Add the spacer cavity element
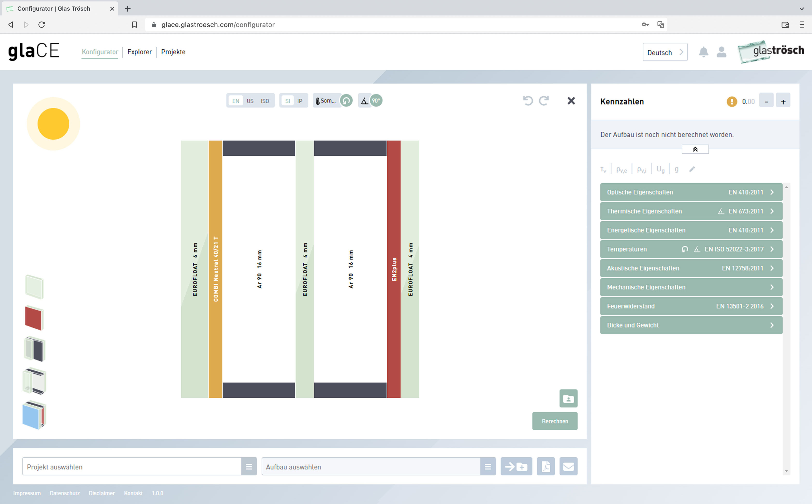Screen dimensions: 812x504 click(x=34, y=349)
